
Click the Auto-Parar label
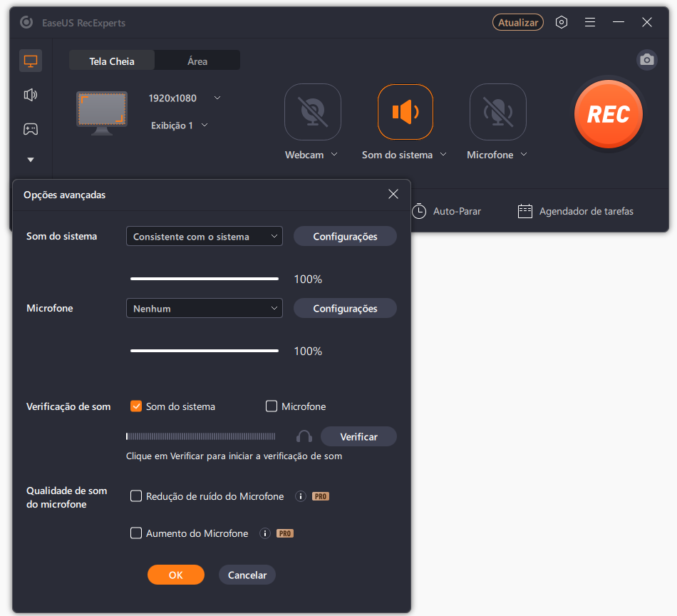click(457, 211)
